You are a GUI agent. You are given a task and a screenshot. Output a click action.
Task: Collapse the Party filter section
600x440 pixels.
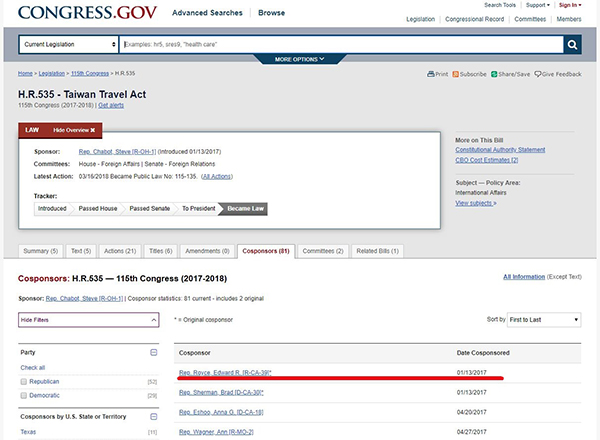[x=153, y=352]
